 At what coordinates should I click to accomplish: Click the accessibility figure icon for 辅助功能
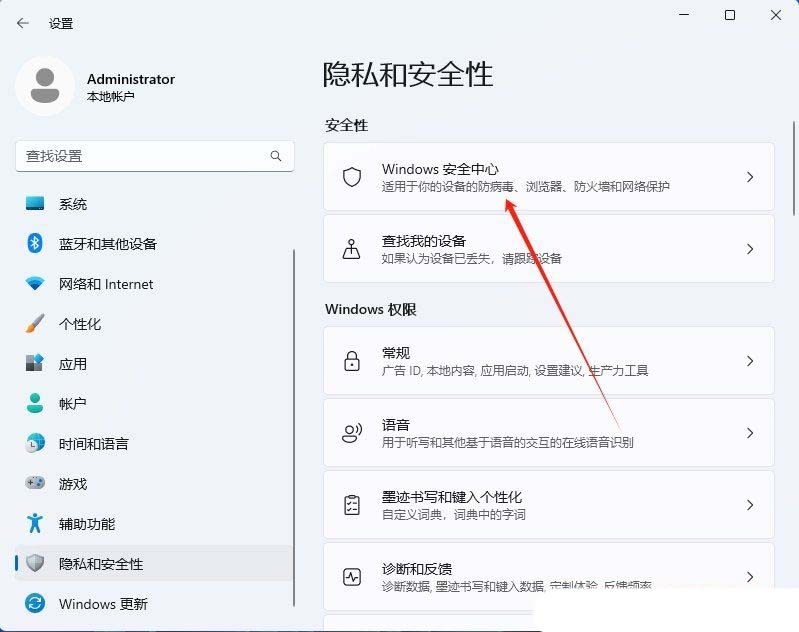pos(35,523)
